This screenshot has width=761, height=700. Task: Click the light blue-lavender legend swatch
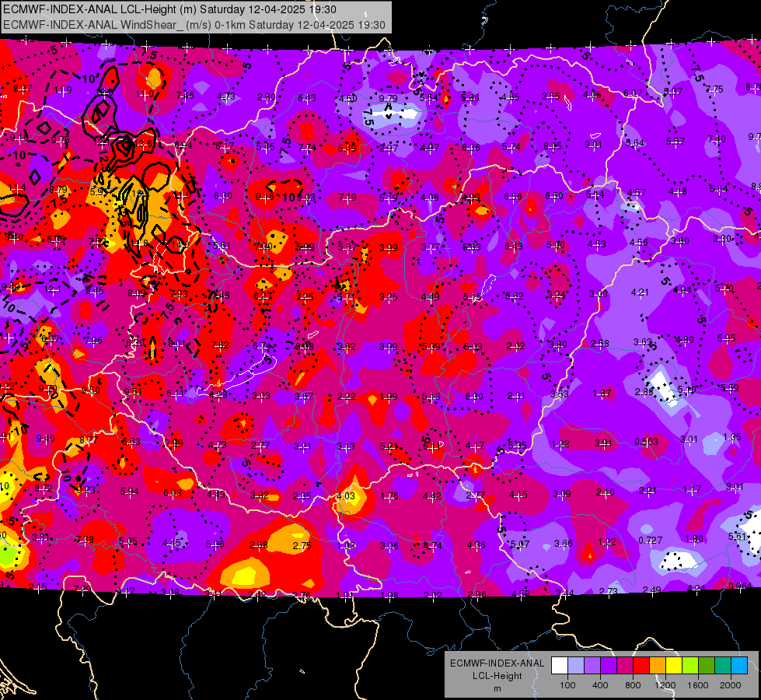pos(576,666)
